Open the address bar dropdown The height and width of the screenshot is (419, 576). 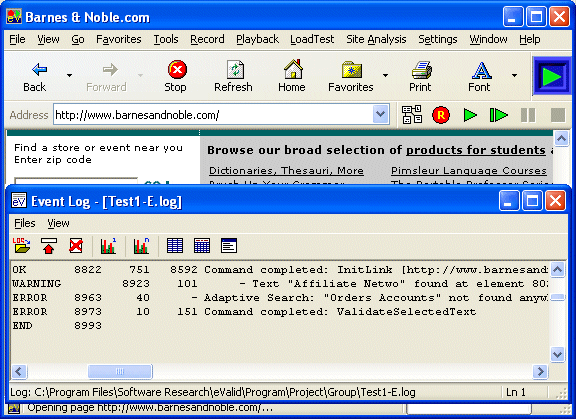(x=381, y=115)
